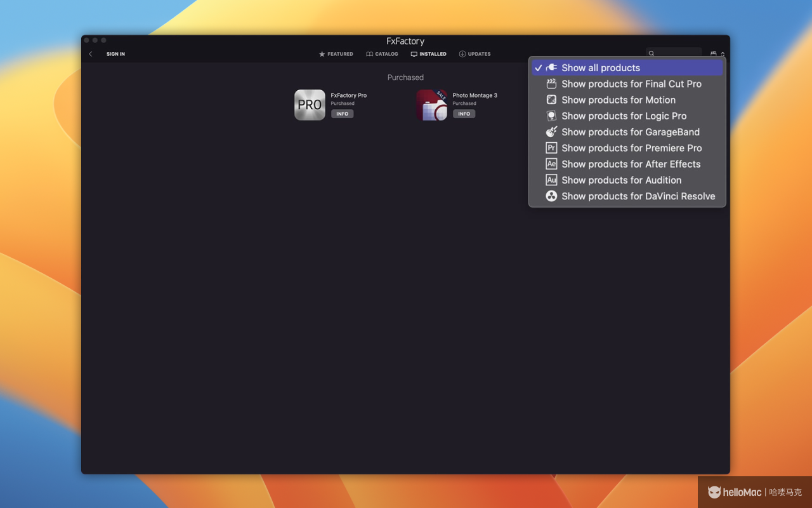
Task: Open the Catalog tab
Action: (x=382, y=54)
